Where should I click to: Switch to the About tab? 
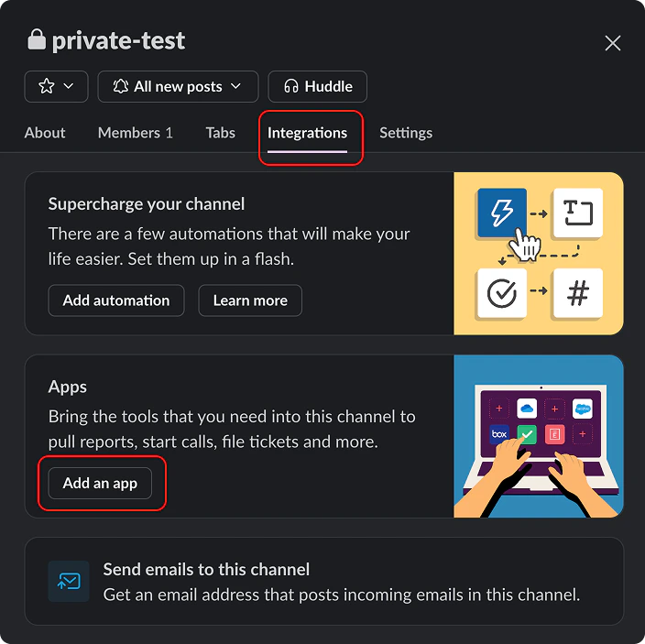tap(45, 133)
